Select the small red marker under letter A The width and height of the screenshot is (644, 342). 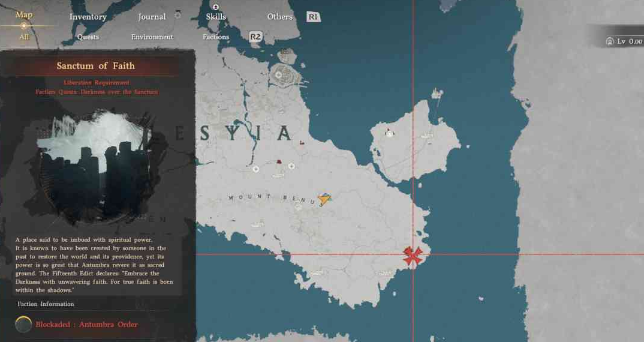tap(302, 143)
